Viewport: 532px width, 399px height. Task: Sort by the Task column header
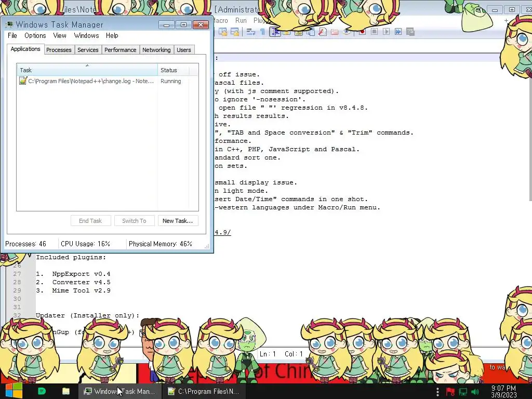coord(87,70)
